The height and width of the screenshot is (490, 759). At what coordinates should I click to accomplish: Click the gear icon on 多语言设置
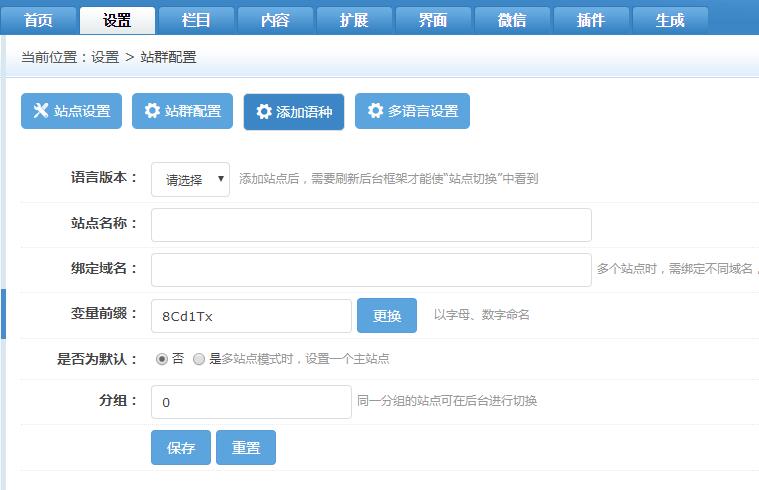click(x=375, y=111)
